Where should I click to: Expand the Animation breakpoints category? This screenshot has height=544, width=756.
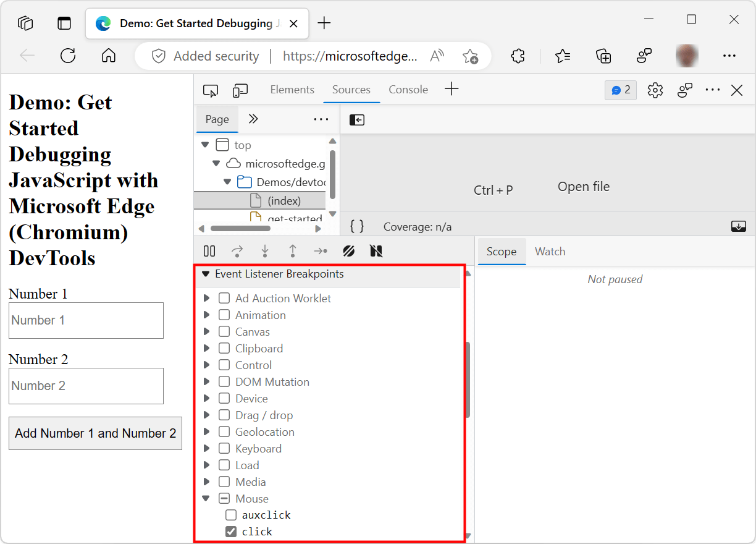(207, 315)
